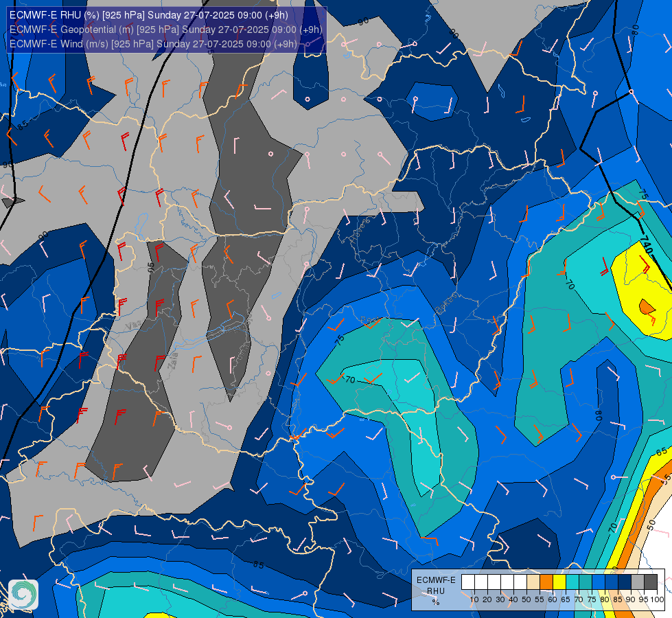
Task: Pick the first white legend swatch before 10
Action: coord(468,582)
